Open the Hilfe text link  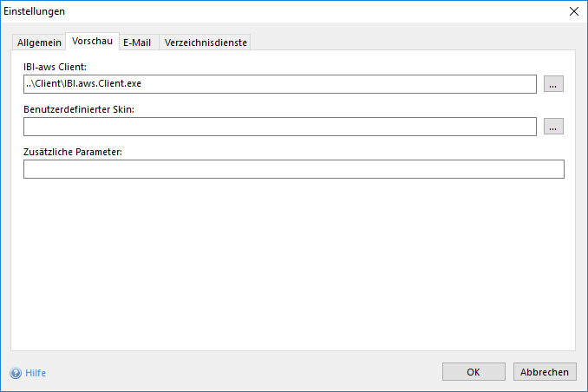[36, 373]
